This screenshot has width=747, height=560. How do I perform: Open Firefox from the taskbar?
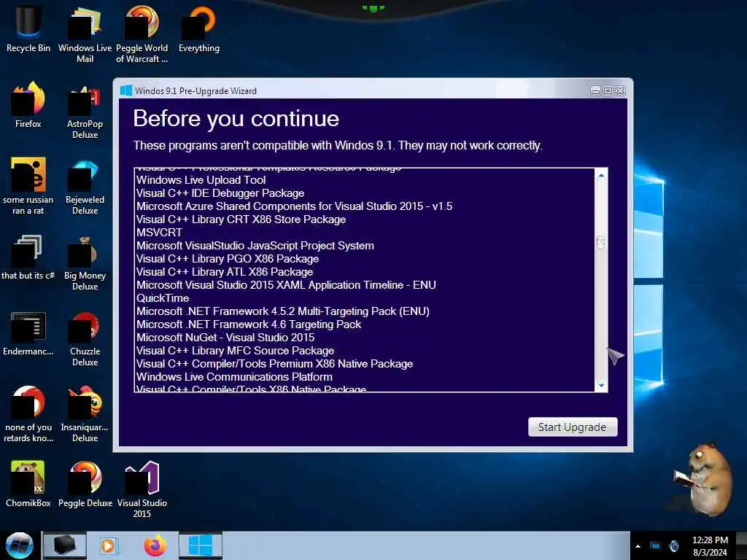155,545
